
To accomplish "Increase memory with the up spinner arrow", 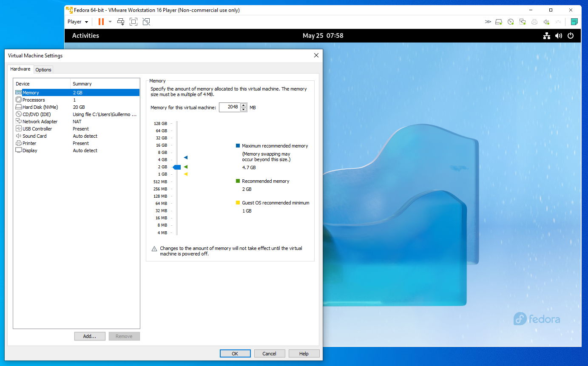I will 244,105.
